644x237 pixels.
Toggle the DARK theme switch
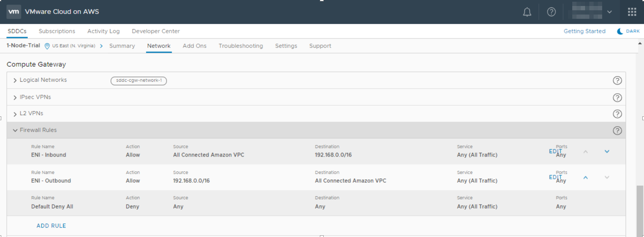[x=628, y=31]
